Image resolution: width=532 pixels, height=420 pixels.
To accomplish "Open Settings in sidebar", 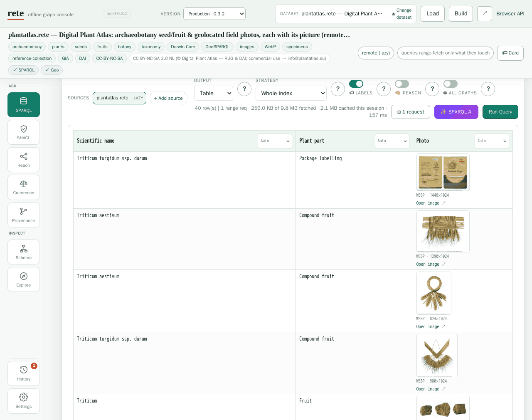I will (x=24, y=401).
